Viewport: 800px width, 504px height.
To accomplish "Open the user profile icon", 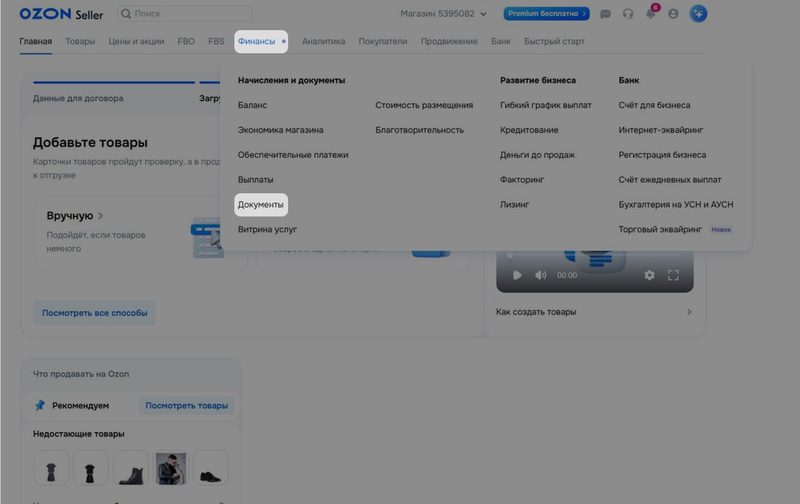I will click(673, 14).
